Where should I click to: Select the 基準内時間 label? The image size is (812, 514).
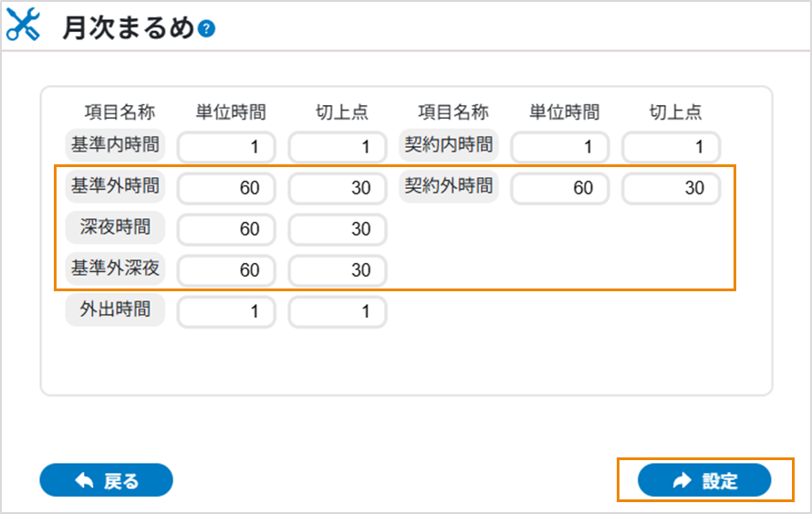[x=115, y=144]
